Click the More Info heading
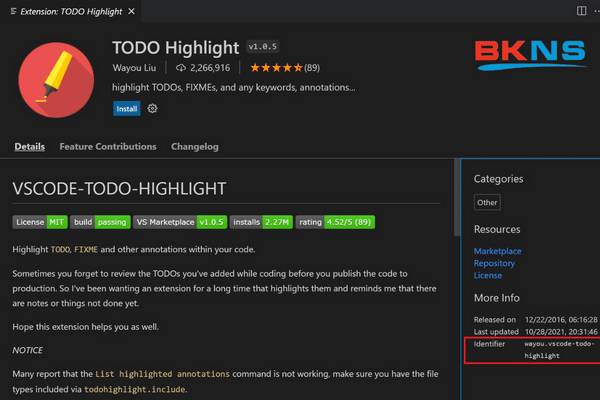 (497, 298)
